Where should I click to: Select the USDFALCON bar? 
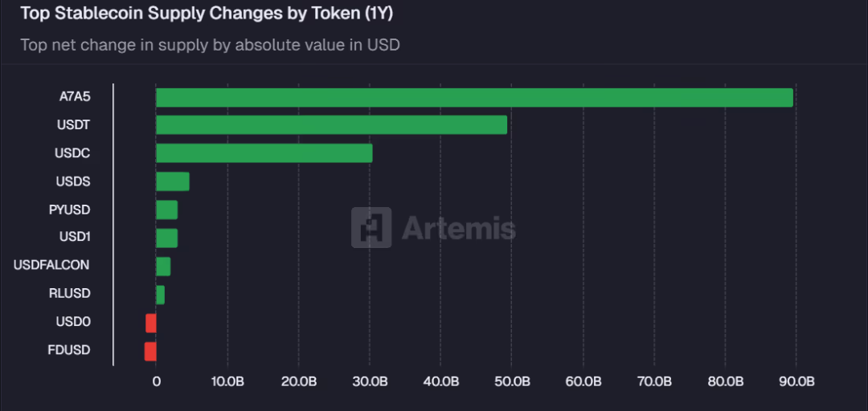coord(163,267)
